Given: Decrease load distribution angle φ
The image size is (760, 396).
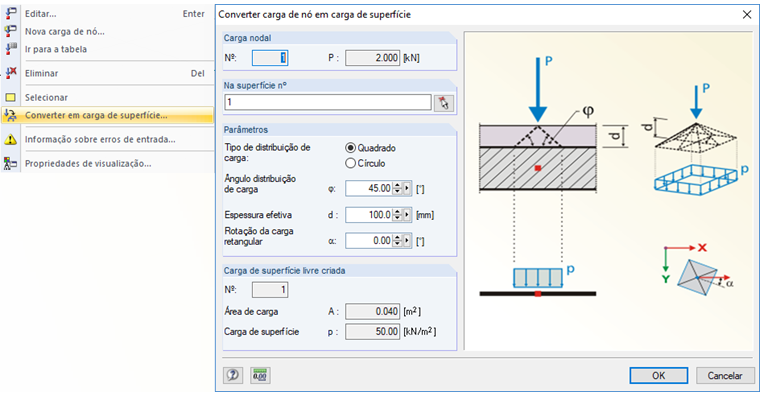Looking at the screenshot, I should (397, 191).
